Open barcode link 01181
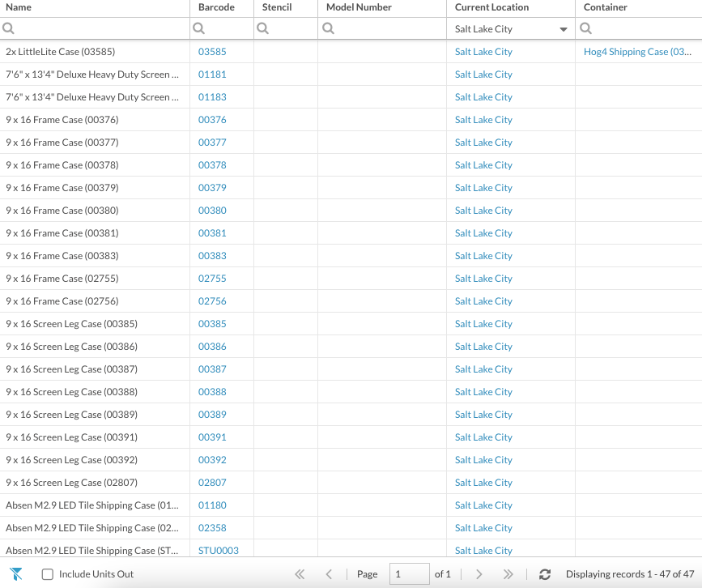Viewport: 702px width, 588px height. [212, 75]
